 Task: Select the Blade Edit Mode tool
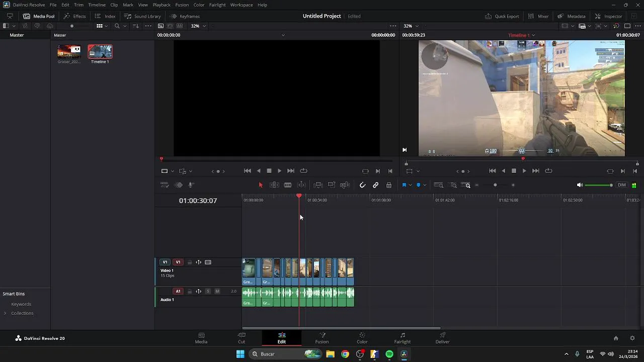pyautogui.click(x=288, y=185)
